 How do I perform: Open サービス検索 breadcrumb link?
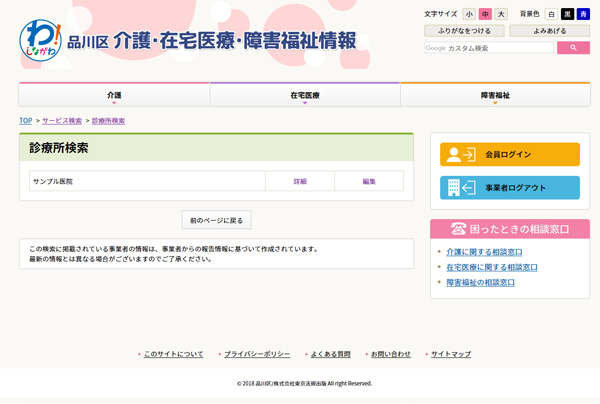pos(62,121)
